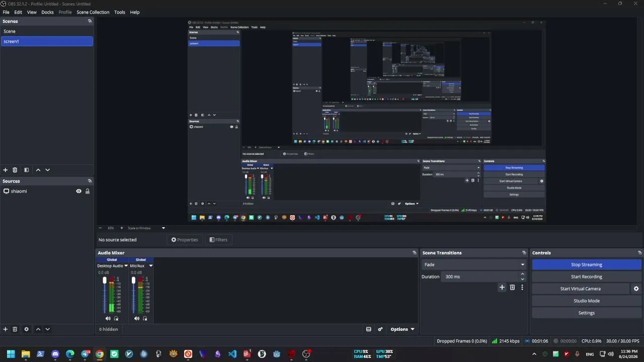This screenshot has height=362, width=644.
Task: Open Google Chrome from the taskbar
Action: (100, 354)
